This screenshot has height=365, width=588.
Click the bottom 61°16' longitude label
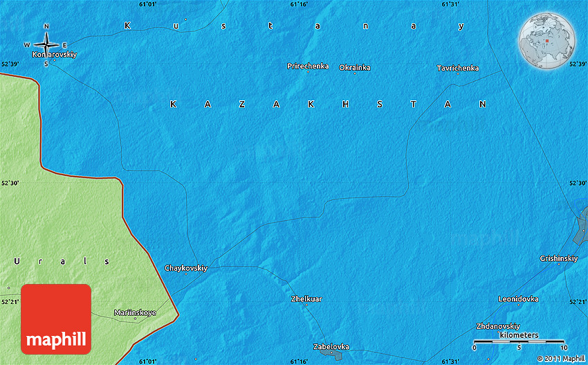point(299,362)
